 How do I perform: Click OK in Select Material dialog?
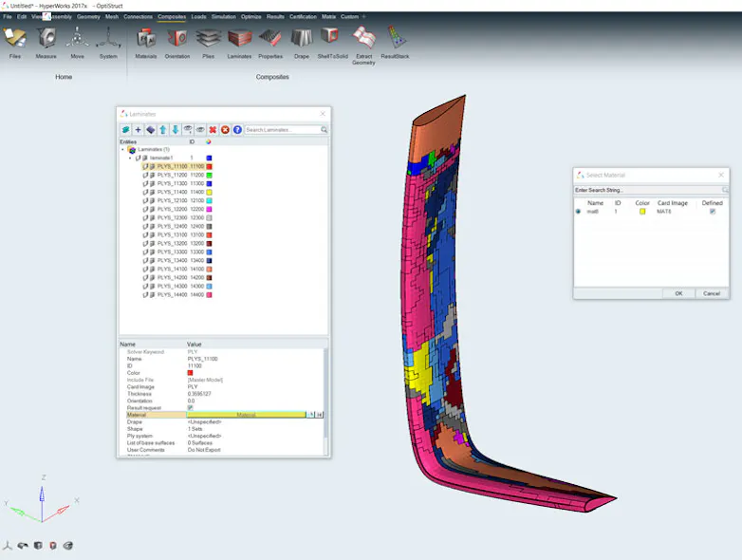(678, 293)
